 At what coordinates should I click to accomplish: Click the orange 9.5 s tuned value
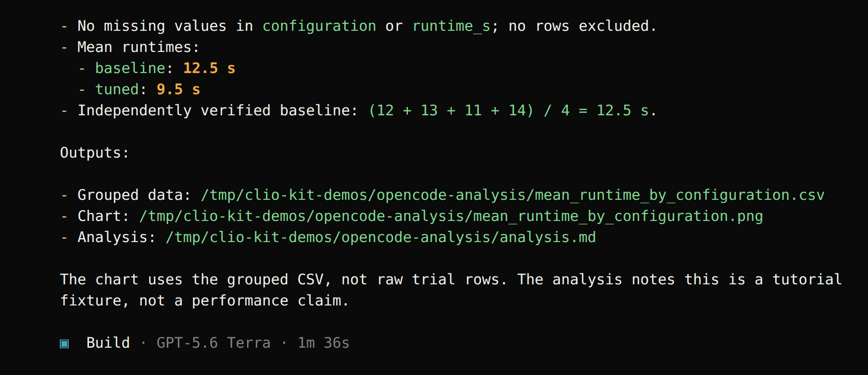[x=178, y=89]
